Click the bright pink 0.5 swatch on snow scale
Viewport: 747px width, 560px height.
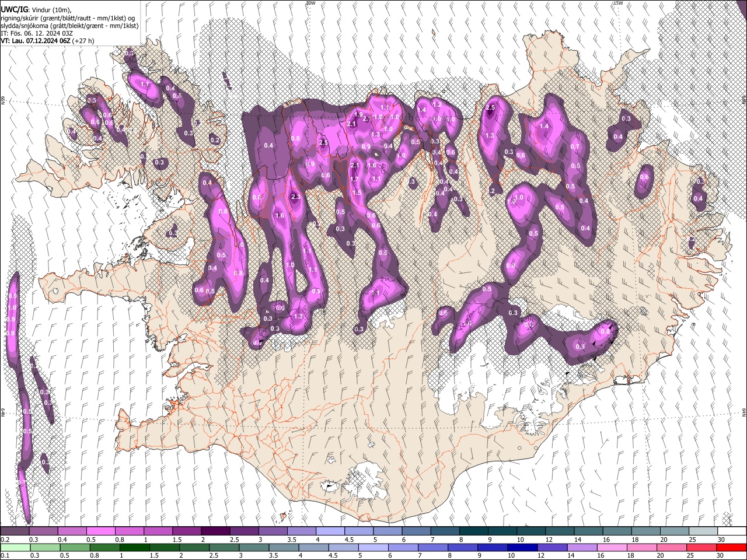[100, 531]
